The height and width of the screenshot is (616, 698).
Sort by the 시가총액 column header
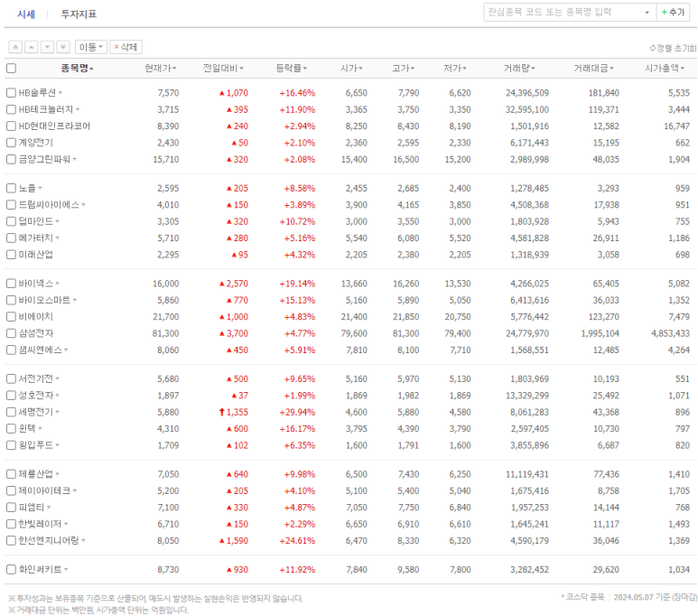click(665, 68)
